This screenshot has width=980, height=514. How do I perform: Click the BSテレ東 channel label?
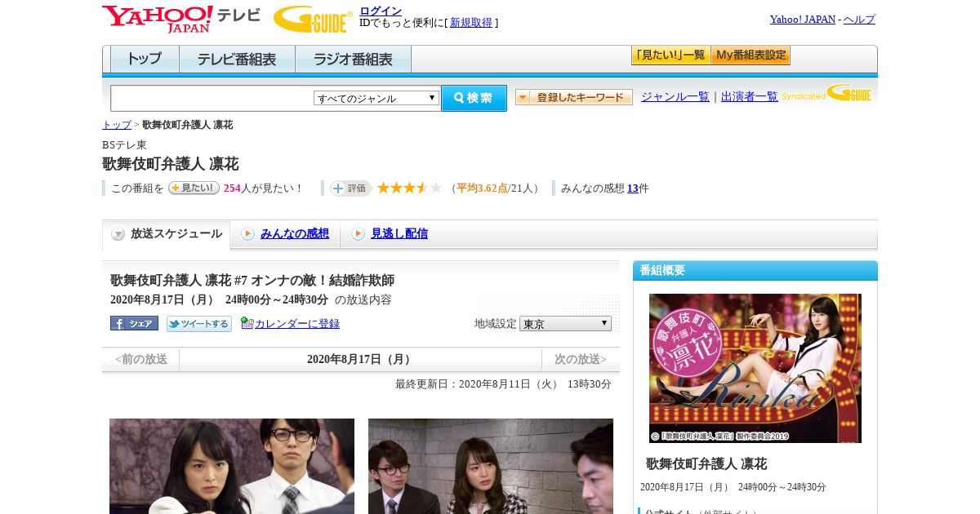click(x=125, y=145)
